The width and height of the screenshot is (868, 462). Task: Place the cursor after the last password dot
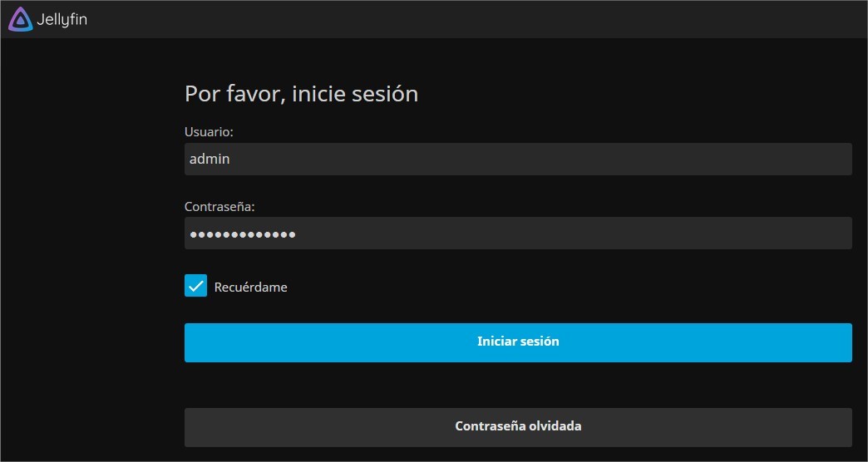click(x=297, y=234)
